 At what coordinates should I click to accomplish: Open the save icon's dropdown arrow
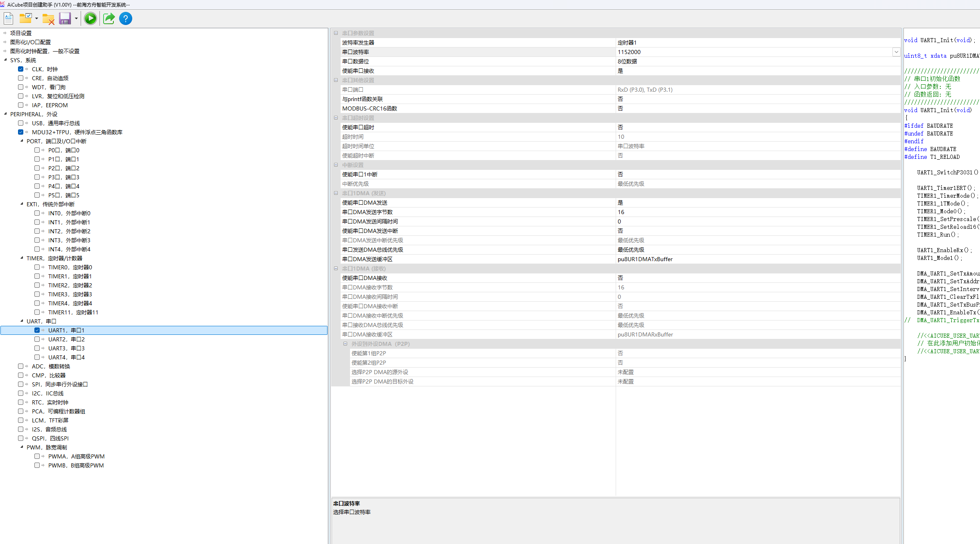tap(76, 18)
